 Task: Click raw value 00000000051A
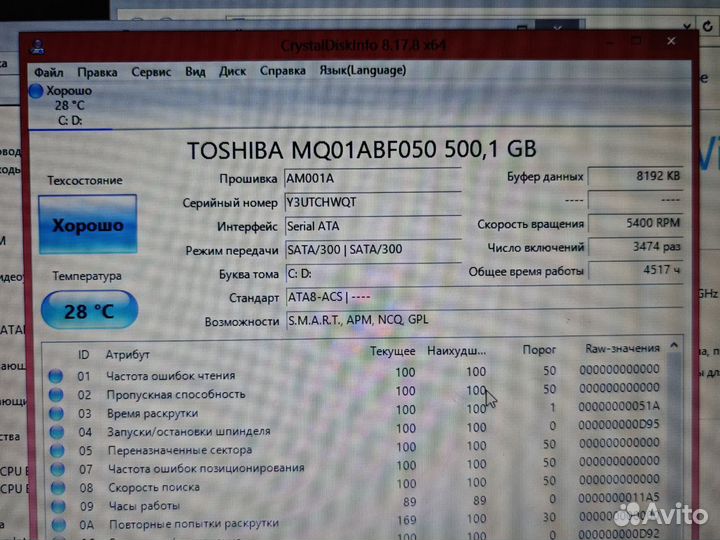pyautogui.click(x=619, y=406)
